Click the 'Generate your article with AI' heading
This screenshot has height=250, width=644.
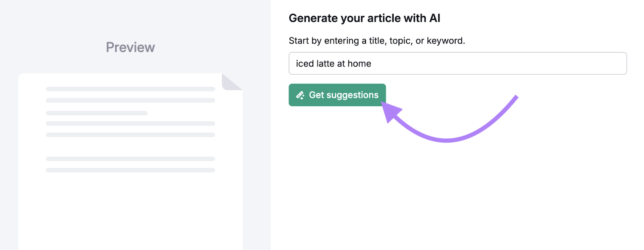coord(364,18)
